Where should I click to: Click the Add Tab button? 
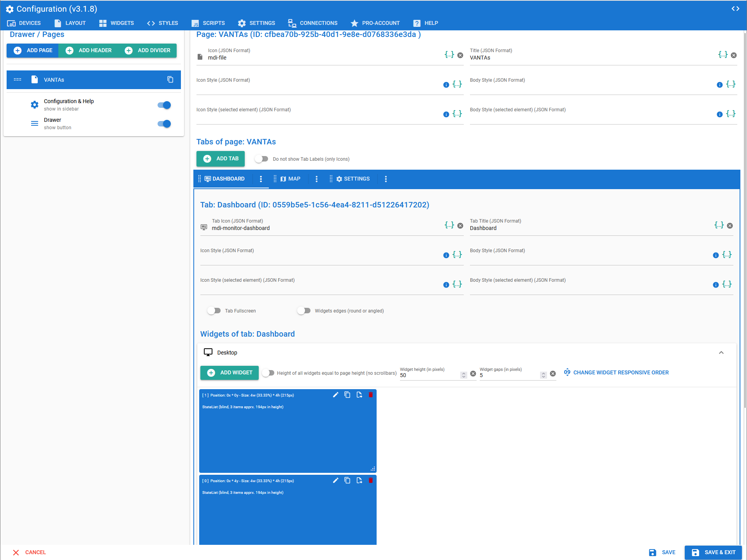(x=221, y=158)
